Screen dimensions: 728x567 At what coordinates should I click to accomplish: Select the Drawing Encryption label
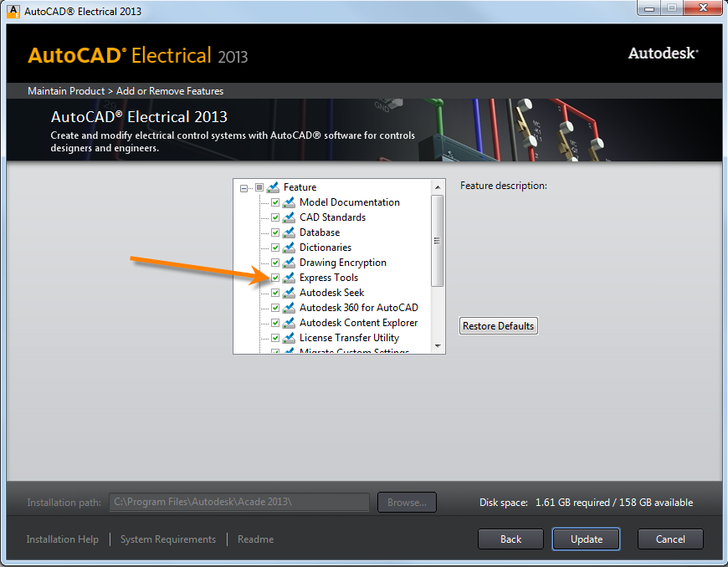[342, 263]
